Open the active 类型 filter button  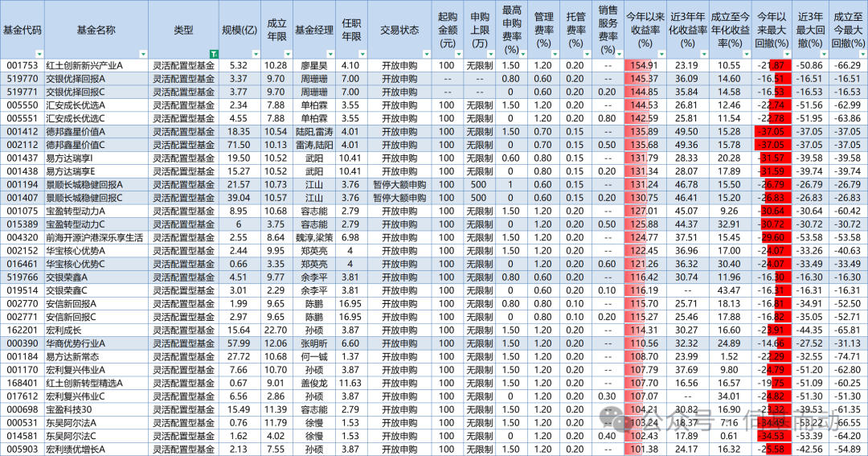214,55
